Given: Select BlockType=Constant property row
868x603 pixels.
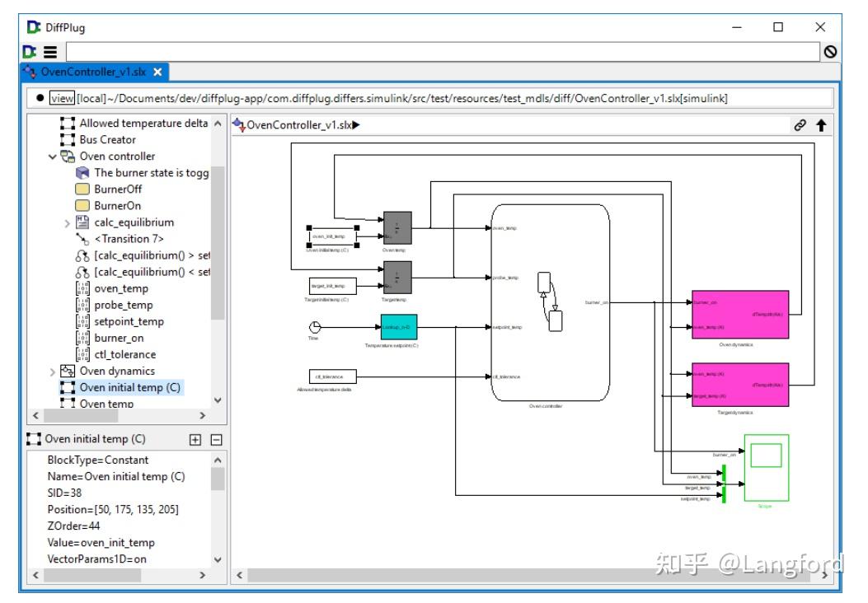Looking at the screenshot, I should point(98,460).
